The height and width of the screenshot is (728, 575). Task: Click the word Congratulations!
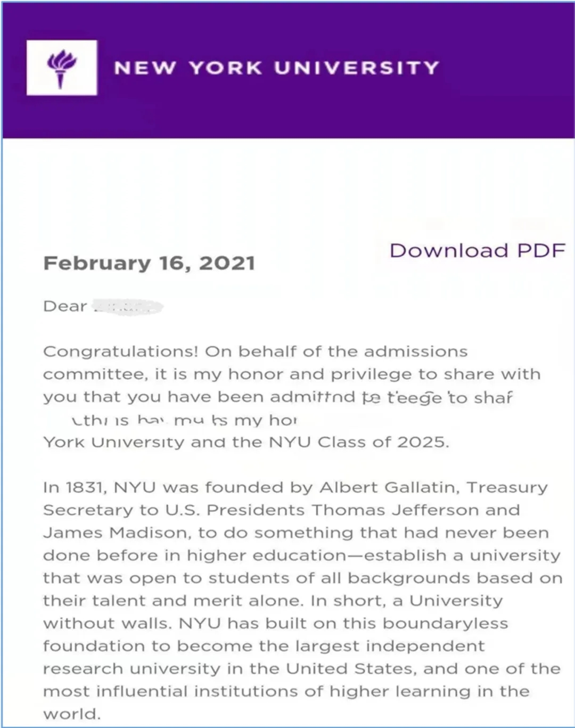pyautogui.click(x=120, y=351)
